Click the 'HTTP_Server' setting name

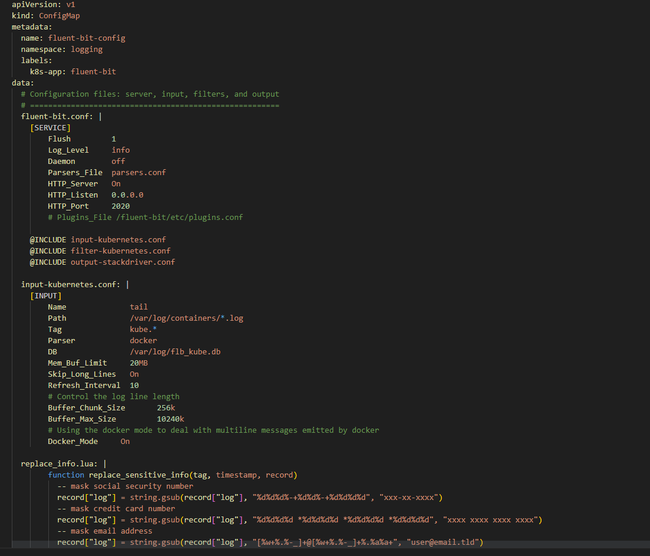[73, 184]
